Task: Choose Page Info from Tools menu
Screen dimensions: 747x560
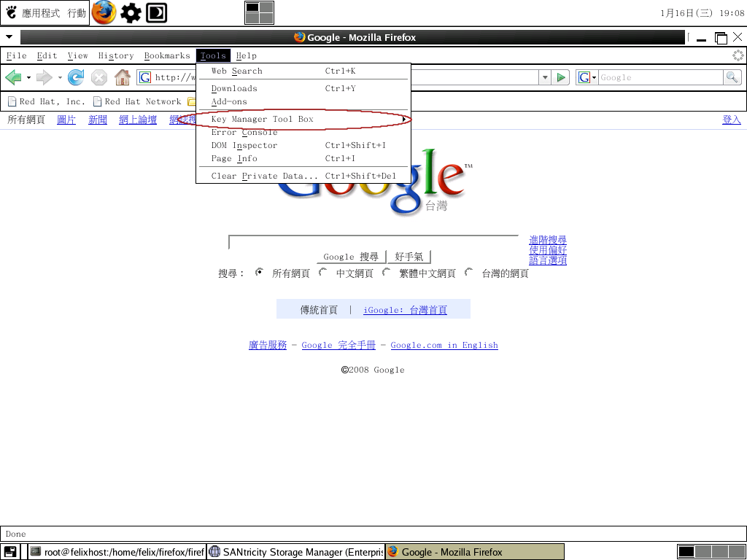Action: [x=303, y=158]
